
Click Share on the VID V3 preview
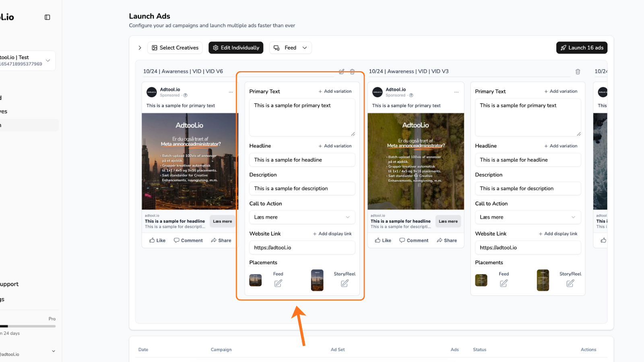click(447, 241)
